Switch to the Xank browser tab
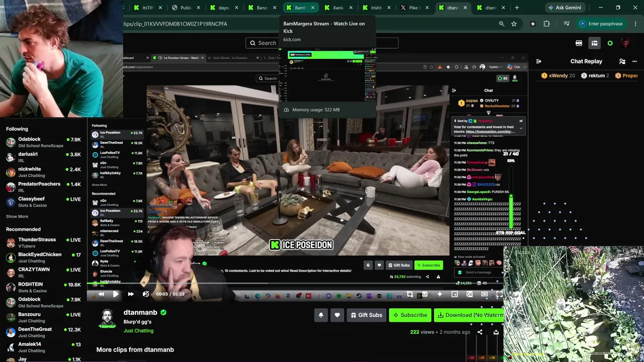Image resolution: width=644 pixels, height=362 pixels. [x=338, y=8]
